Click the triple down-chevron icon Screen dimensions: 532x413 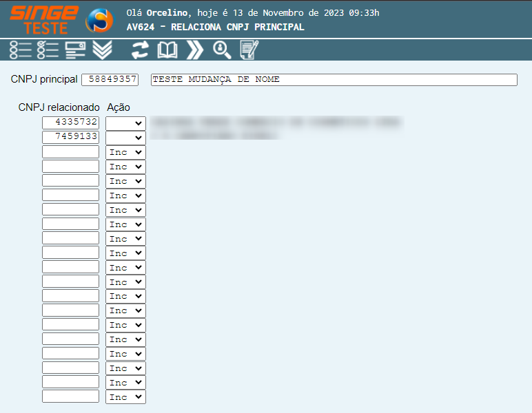(102, 50)
